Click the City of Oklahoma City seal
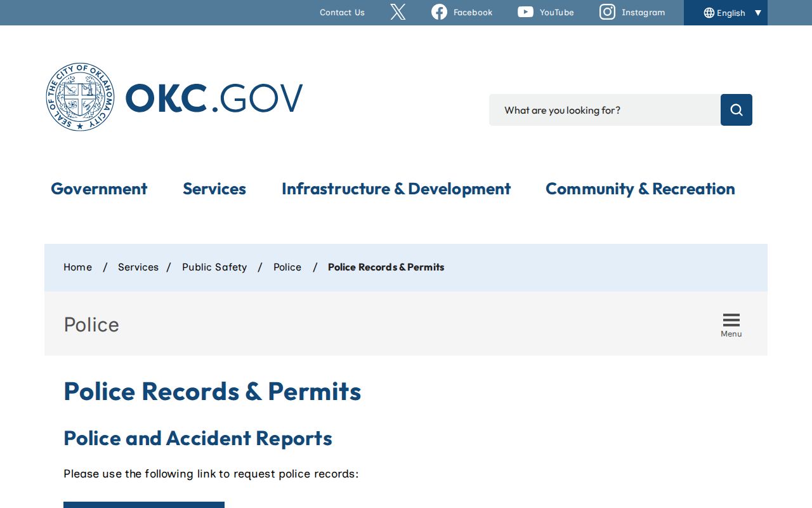The height and width of the screenshot is (508, 812). (x=81, y=97)
